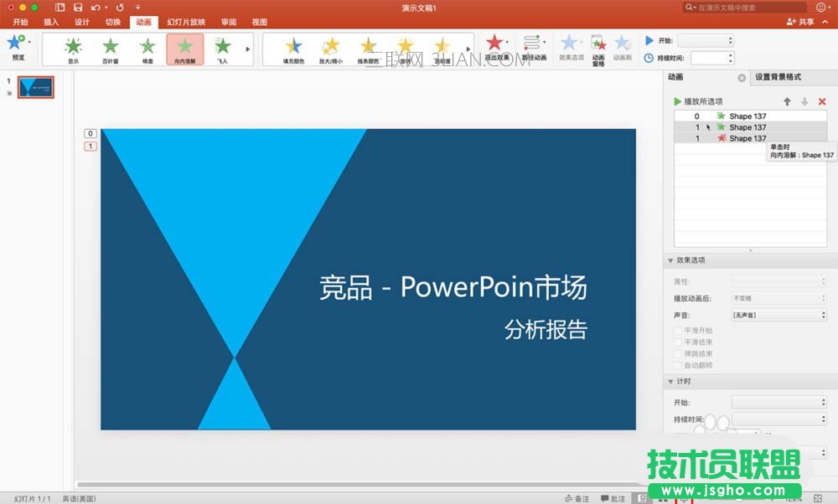Open the 路径动画 motion path gallery

534,47
